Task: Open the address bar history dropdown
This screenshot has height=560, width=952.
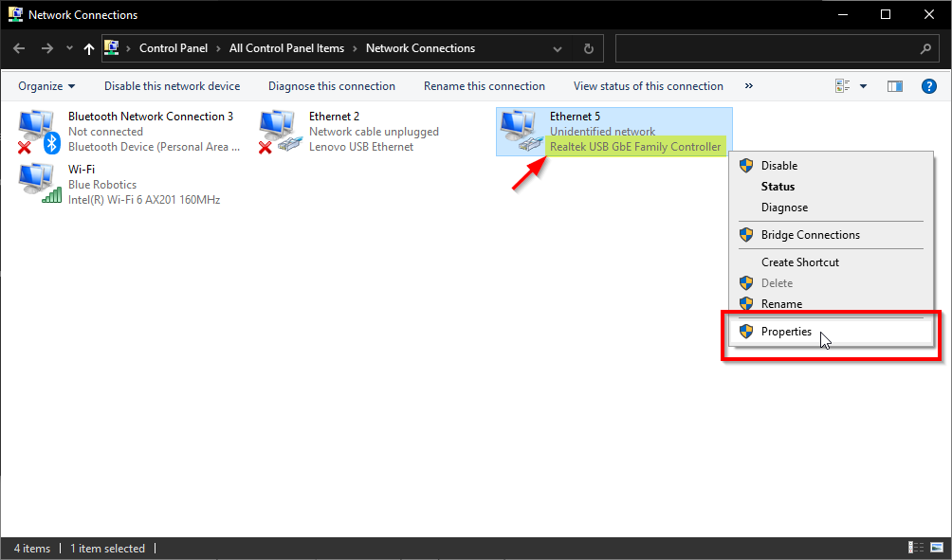Action: (558, 48)
